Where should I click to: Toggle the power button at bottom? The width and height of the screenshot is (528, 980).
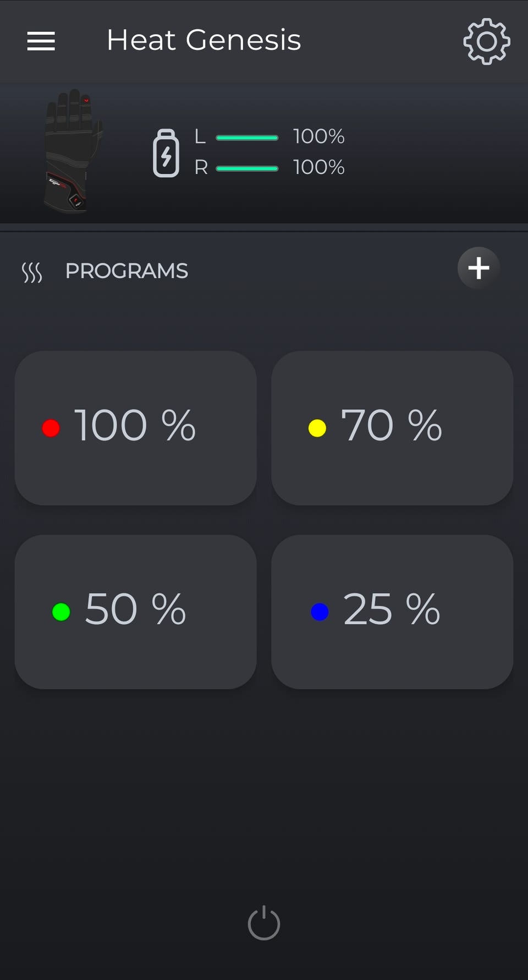click(264, 922)
